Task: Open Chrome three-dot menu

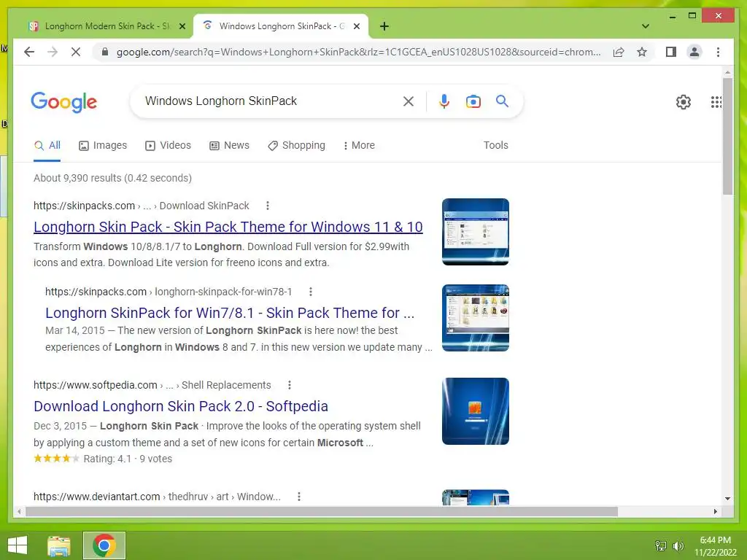Action: 718,52
